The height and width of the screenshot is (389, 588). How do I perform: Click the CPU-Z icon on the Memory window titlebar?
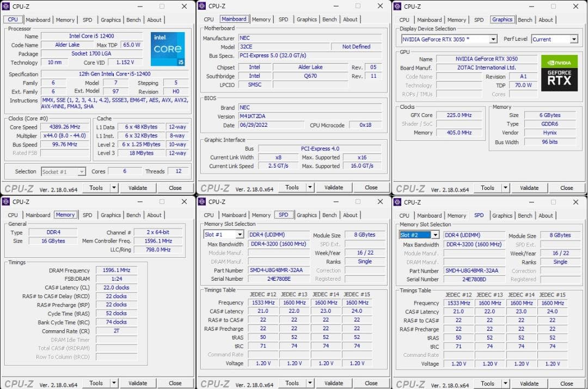[5, 202]
